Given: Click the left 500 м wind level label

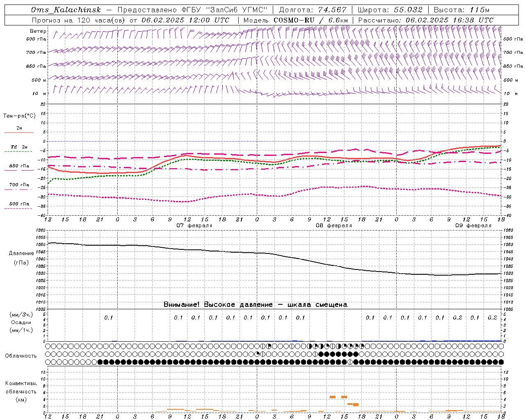Looking at the screenshot, I should tap(39, 80).
